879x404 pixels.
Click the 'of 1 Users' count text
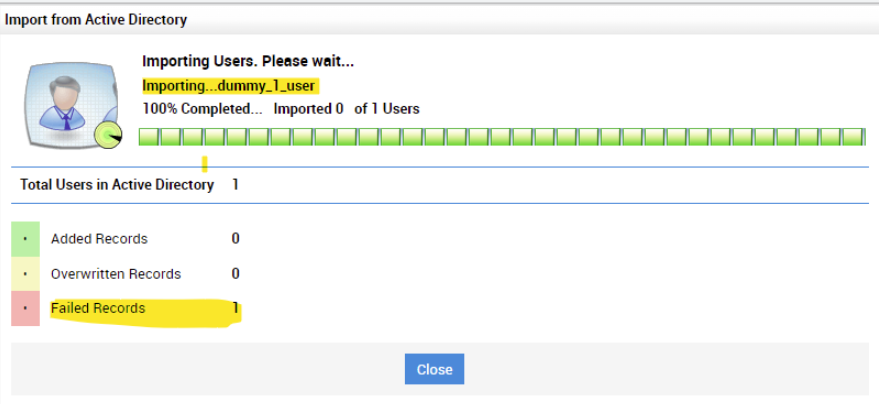click(x=387, y=108)
